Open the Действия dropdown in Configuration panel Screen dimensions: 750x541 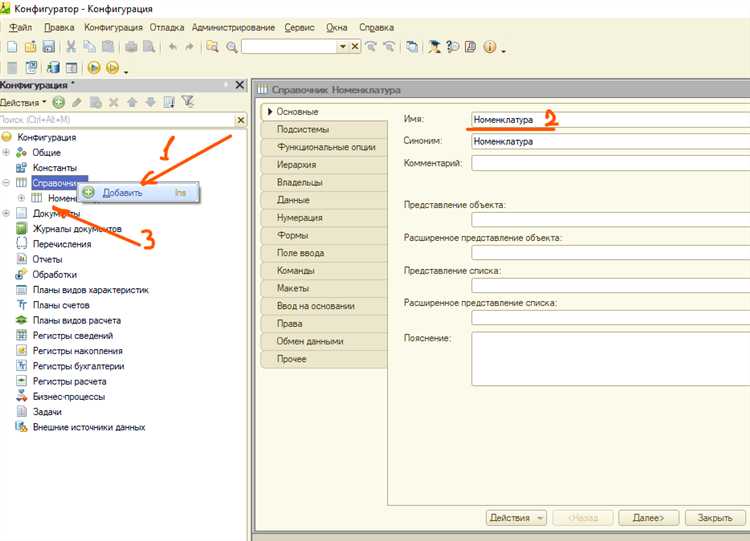point(23,102)
